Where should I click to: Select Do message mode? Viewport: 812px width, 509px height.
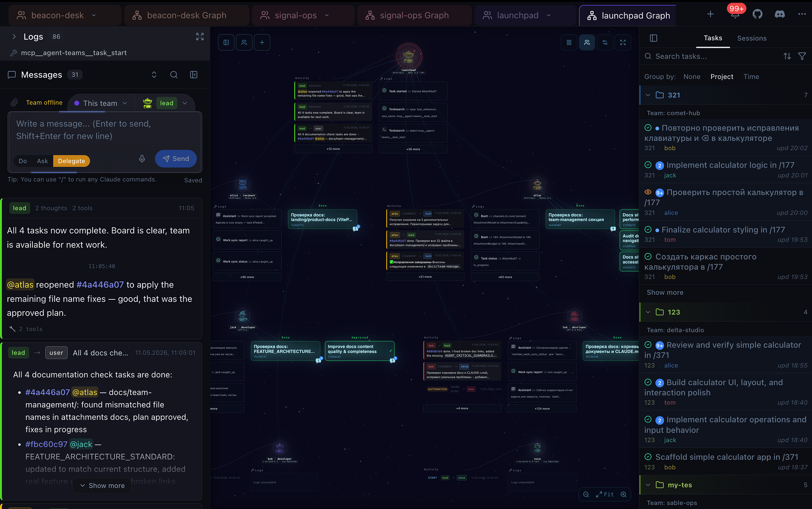[23, 161]
